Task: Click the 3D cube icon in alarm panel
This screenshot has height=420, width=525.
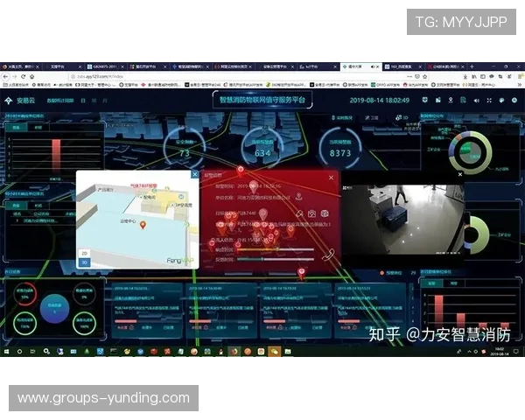Action: click(x=324, y=213)
